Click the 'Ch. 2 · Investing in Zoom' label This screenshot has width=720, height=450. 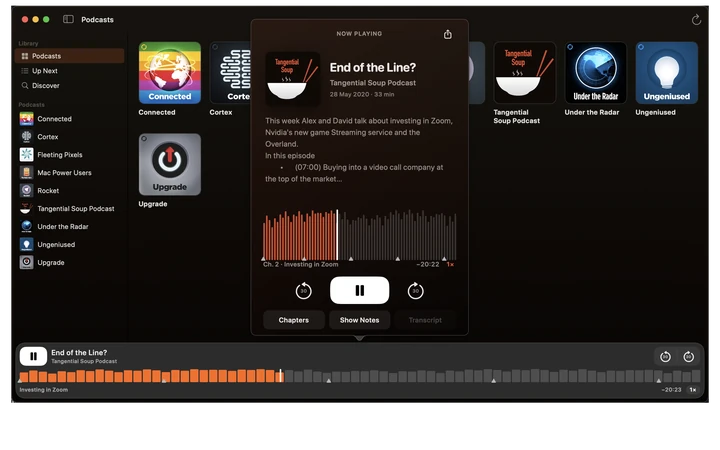click(301, 264)
